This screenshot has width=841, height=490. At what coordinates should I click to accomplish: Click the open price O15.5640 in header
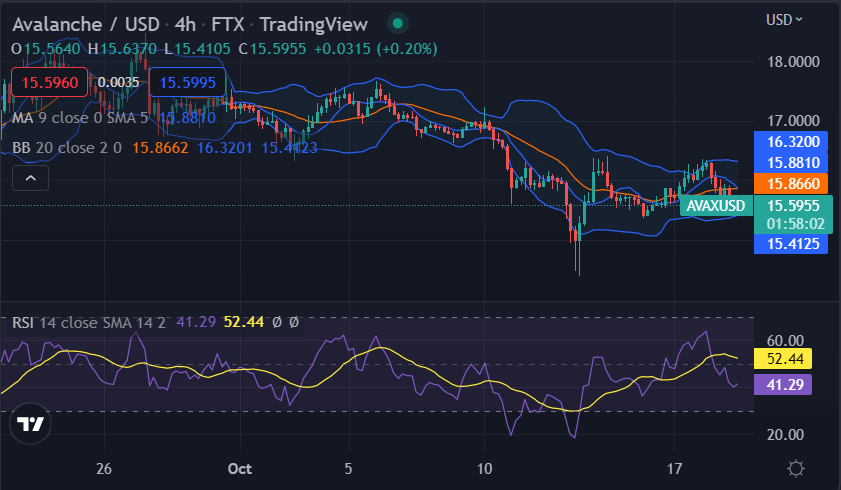tap(46, 49)
